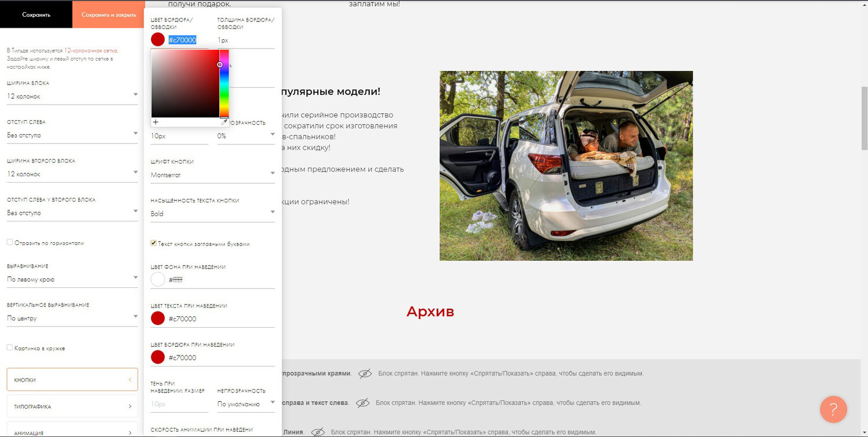
Task: Open hover shadow opacity По умолчанию dropdown
Action: tap(246, 404)
